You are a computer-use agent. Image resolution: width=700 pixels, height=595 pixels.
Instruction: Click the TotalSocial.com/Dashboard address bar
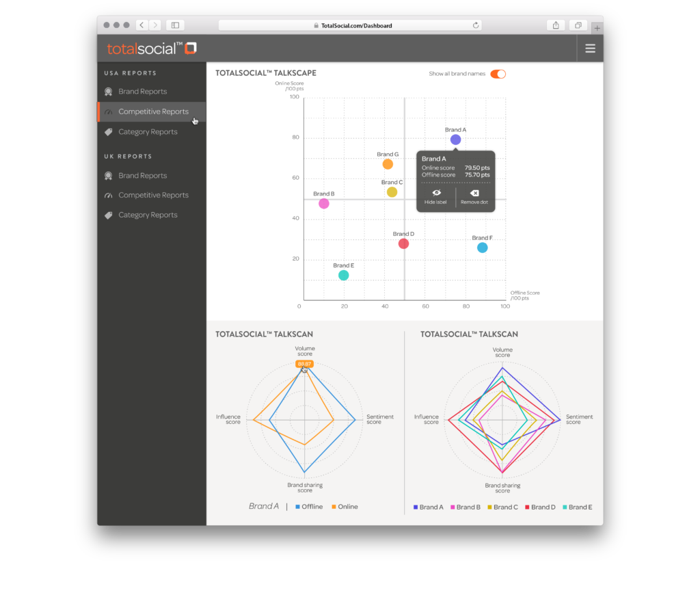(349, 25)
